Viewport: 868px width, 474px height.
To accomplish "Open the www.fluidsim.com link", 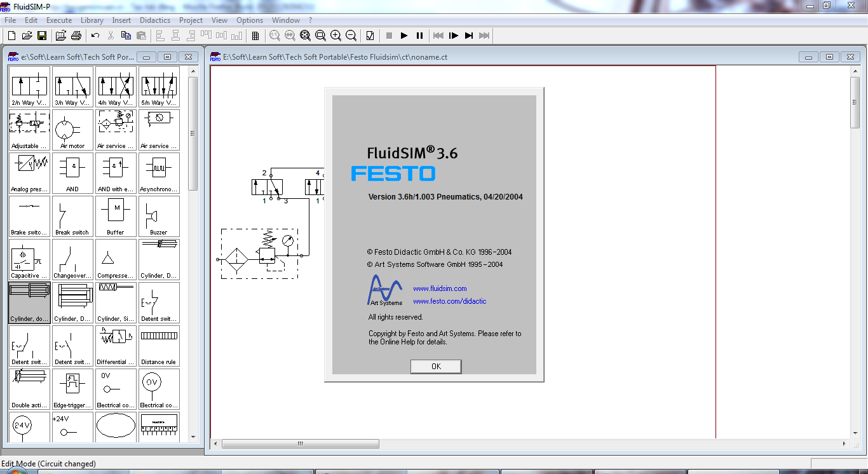I will click(x=440, y=288).
